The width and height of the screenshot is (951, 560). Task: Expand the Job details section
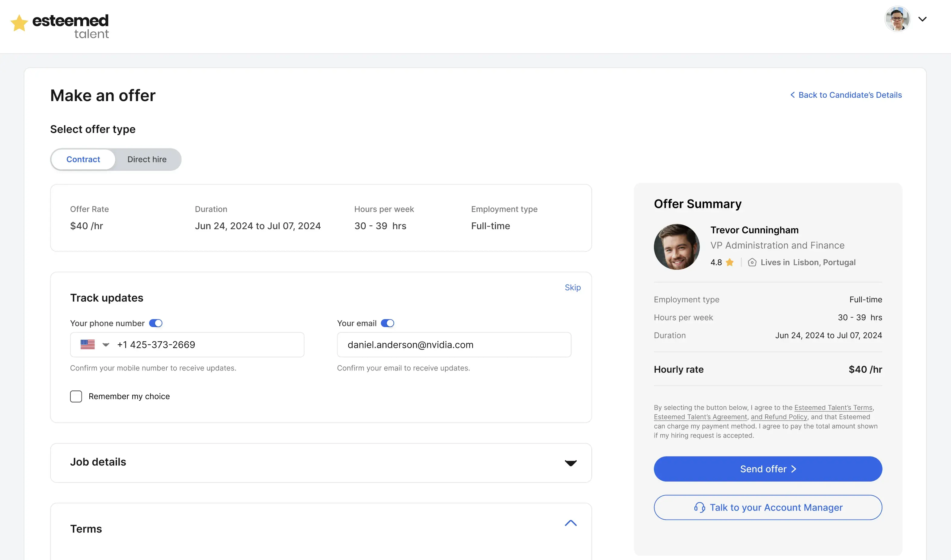pos(571,463)
